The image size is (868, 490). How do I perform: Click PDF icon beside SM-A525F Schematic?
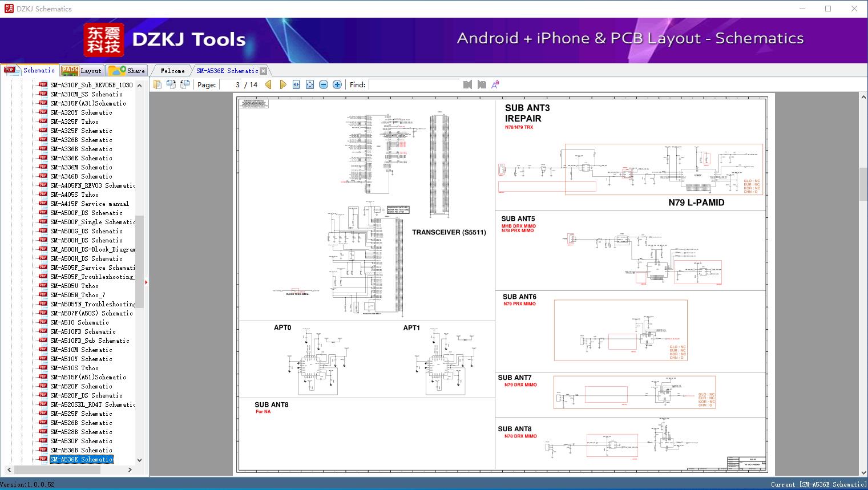(43, 413)
